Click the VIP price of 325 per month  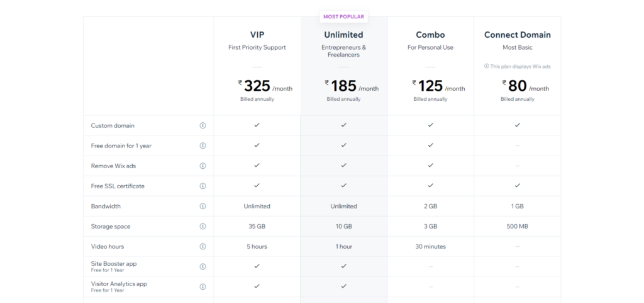pyautogui.click(x=265, y=86)
